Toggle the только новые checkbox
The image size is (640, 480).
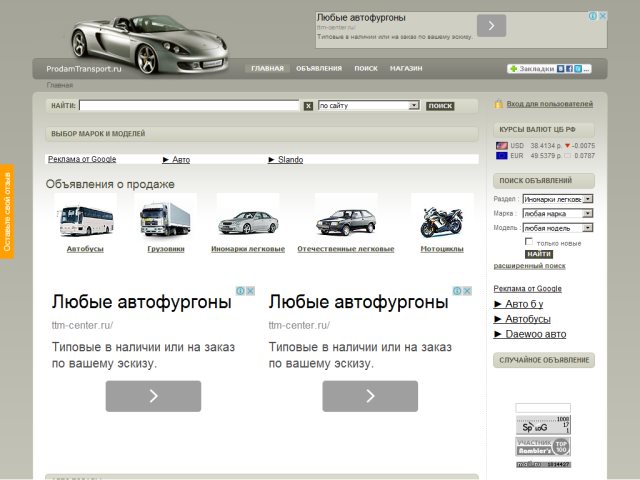529,242
